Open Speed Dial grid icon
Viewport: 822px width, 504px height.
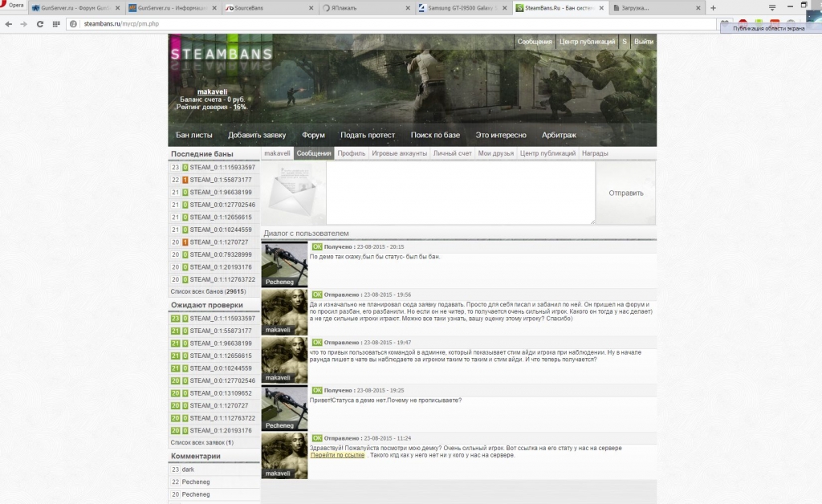click(x=56, y=24)
